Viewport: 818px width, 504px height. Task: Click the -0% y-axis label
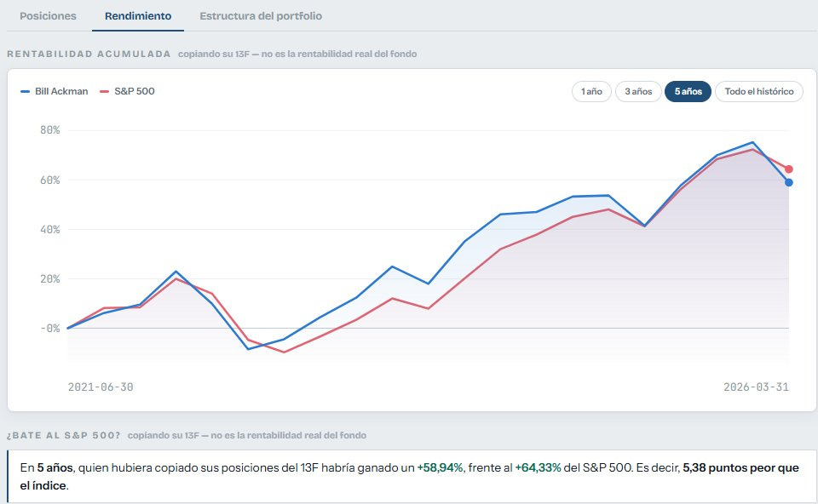[x=50, y=329]
